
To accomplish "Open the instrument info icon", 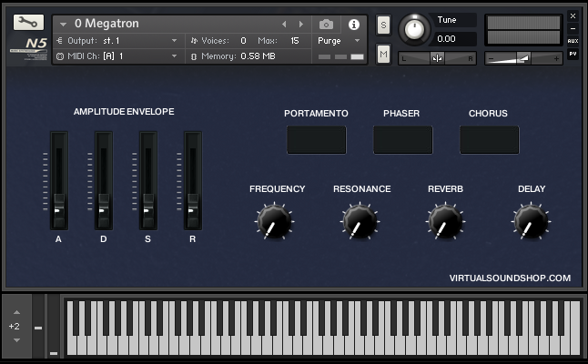I will click(354, 24).
